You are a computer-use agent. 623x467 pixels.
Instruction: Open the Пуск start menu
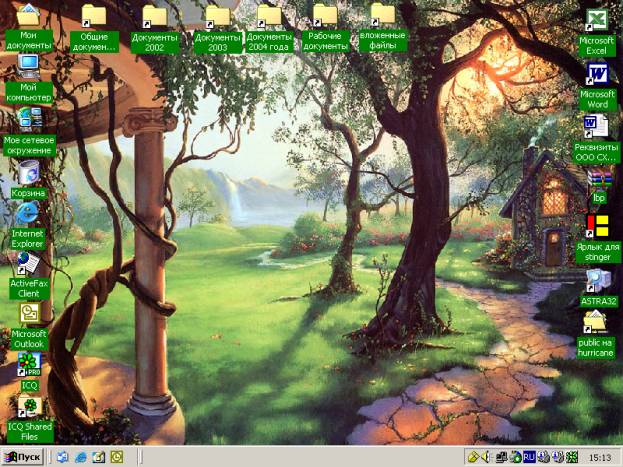[22, 457]
